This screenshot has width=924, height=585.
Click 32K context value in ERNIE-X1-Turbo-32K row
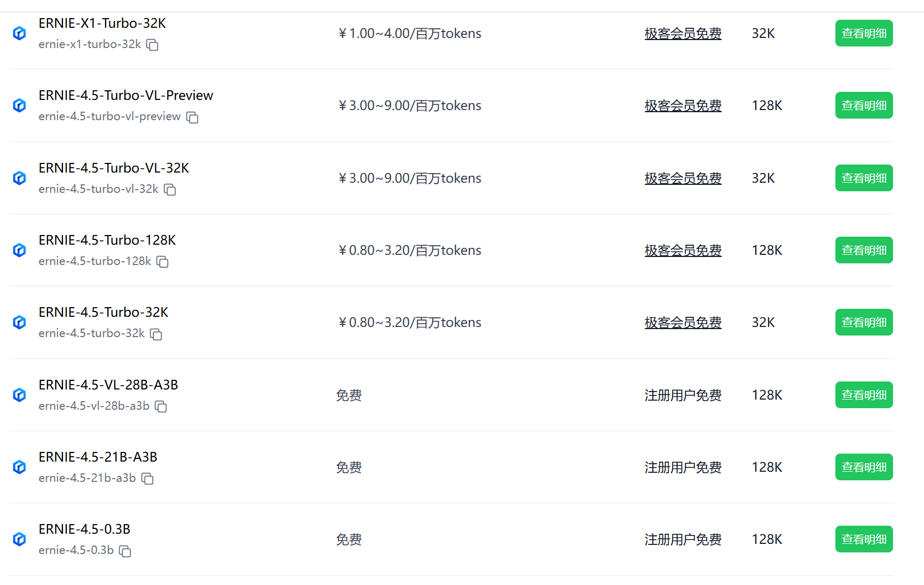(763, 34)
